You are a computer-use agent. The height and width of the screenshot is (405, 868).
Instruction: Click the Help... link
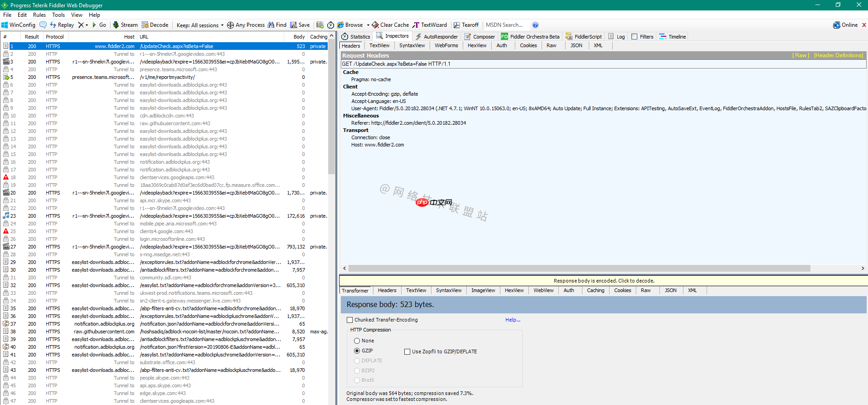[x=513, y=320]
